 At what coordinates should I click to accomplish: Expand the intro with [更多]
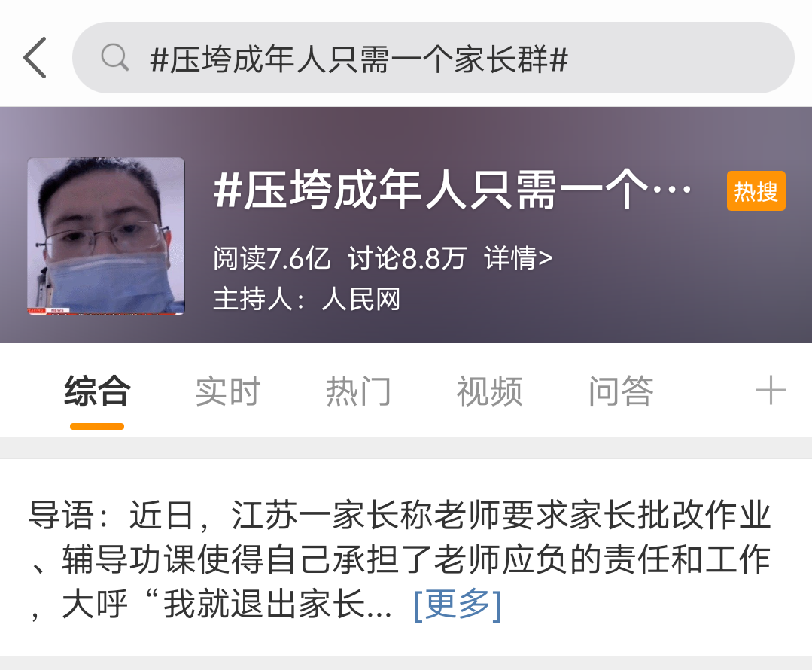[x=458, y=605]
